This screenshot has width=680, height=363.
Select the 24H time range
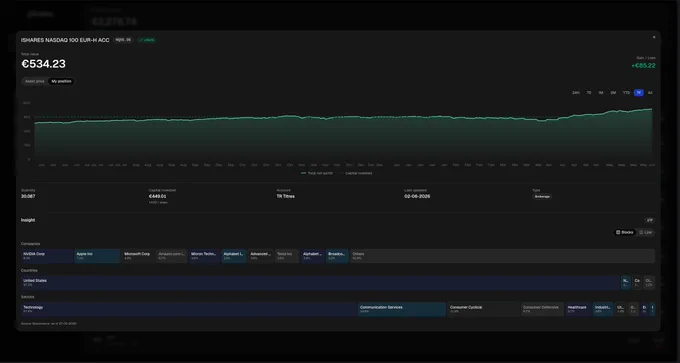[576, 93]
